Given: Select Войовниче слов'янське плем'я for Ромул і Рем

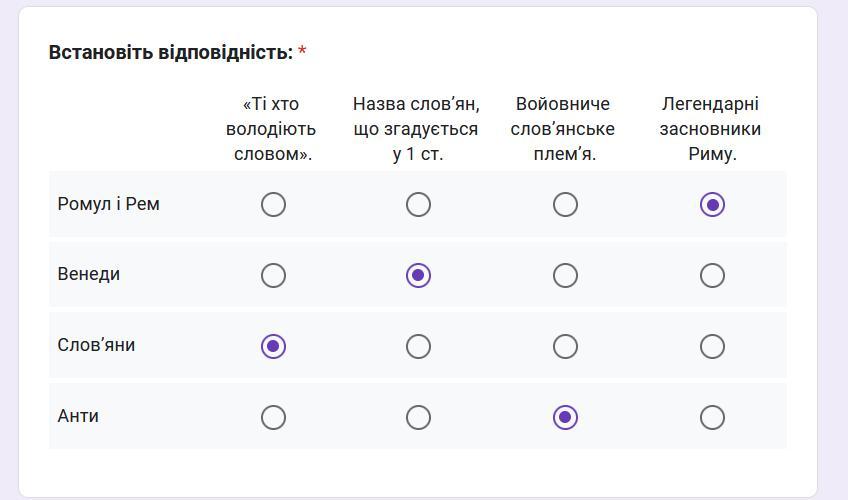Looking at the screenshot, I should pos(565,205).
